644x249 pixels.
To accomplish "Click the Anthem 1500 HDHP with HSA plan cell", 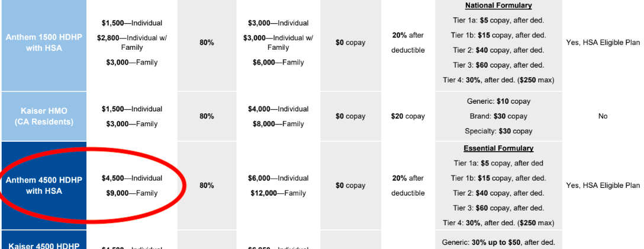I will tap(43, 43).
